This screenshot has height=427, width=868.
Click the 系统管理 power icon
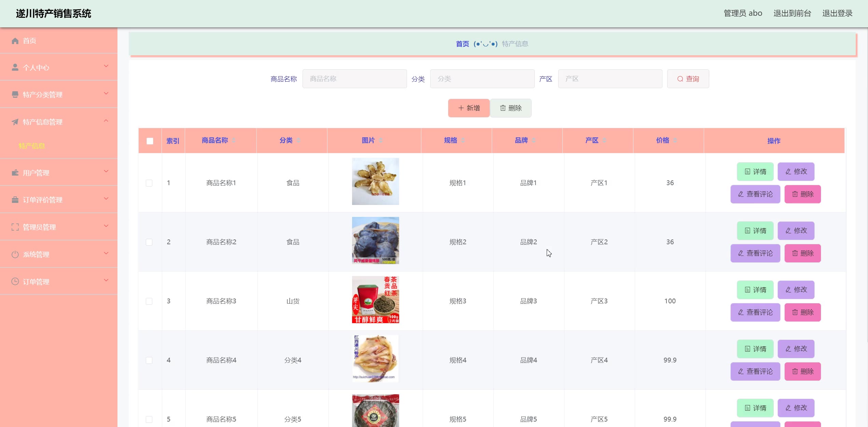pos(15,254)
